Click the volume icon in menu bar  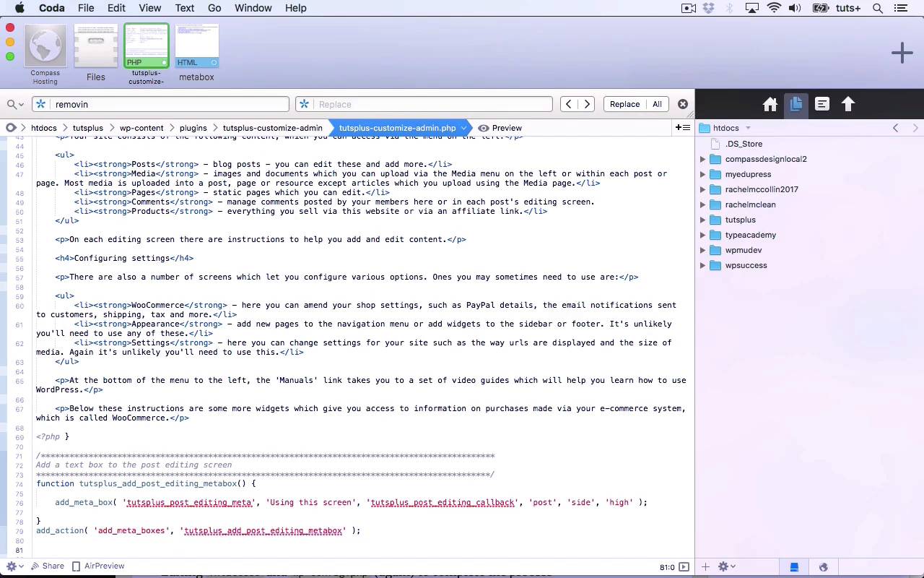click(795, 8)
